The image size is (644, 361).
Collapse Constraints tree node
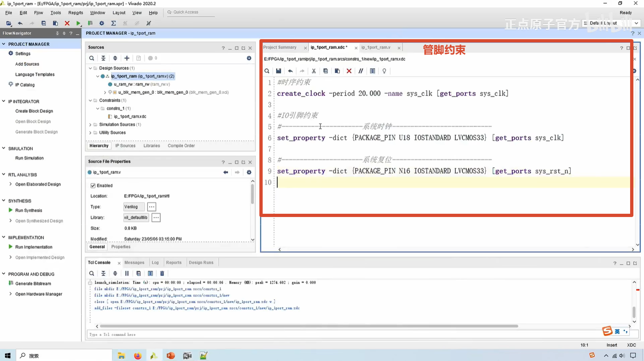(x=91, y=100)
